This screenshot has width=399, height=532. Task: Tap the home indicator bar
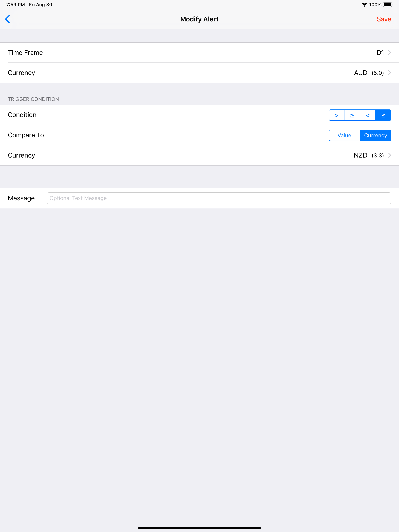(199, 528)
